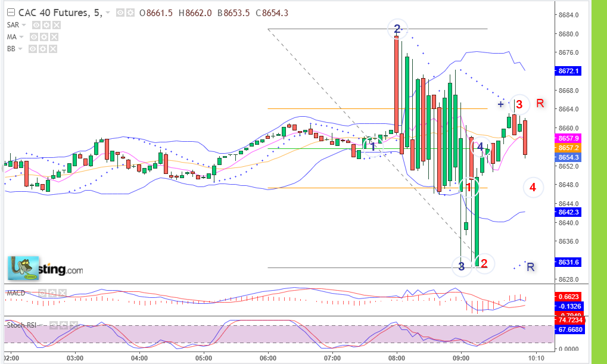Open the SAR indicator settings gear
Screen dimensions: 607x364
coord(46,25)
